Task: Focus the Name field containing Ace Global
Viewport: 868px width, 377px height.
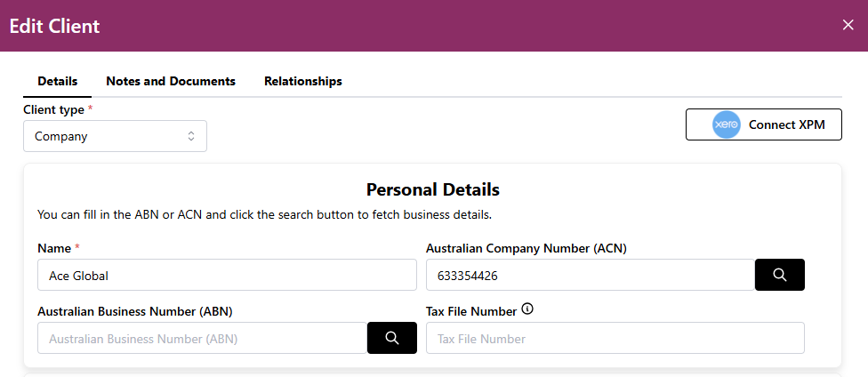Action: coord(227,276)
